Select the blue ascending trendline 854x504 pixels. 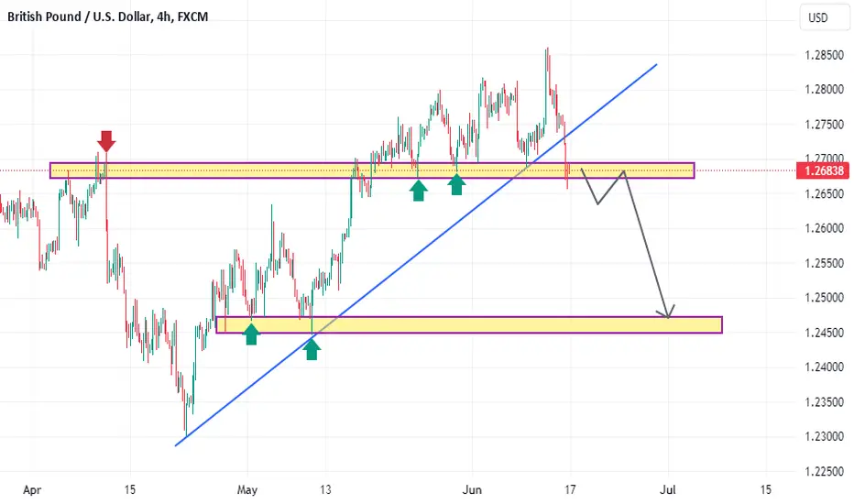(416, 255)
